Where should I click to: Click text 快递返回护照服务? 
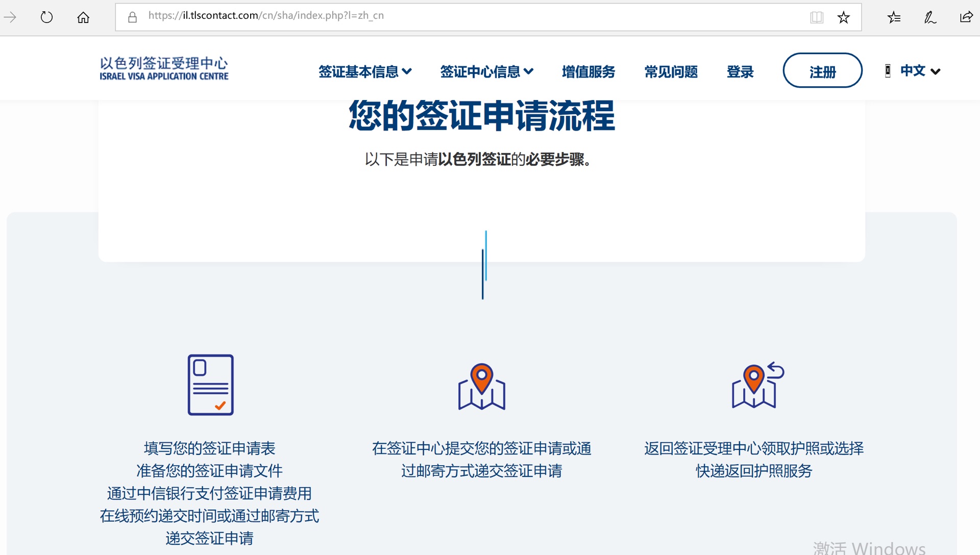click(x=754, y=471)
